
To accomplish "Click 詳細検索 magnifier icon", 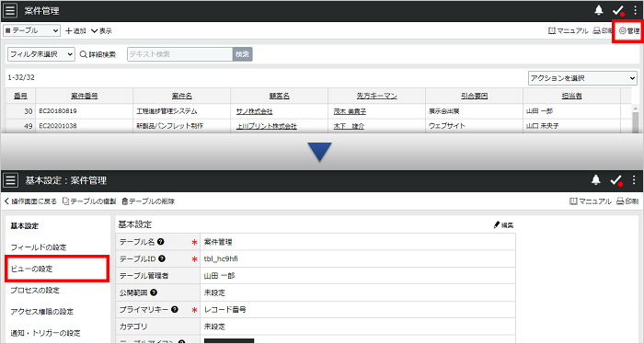I will 84,54.
